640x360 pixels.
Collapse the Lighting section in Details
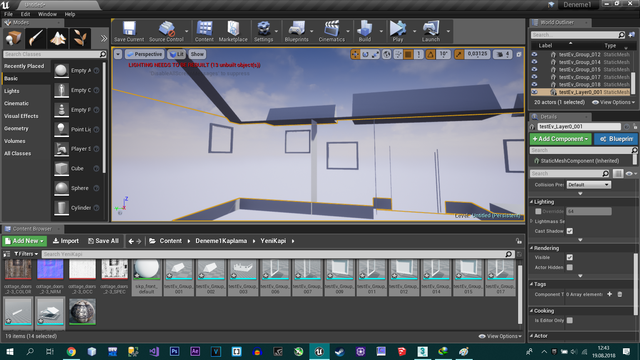[531, 202]
